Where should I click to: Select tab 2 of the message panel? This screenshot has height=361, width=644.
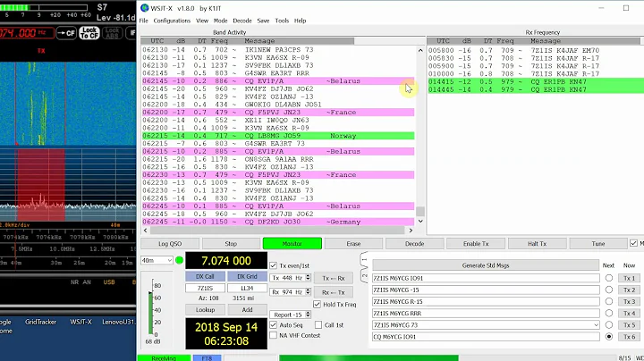coord(364,275)
